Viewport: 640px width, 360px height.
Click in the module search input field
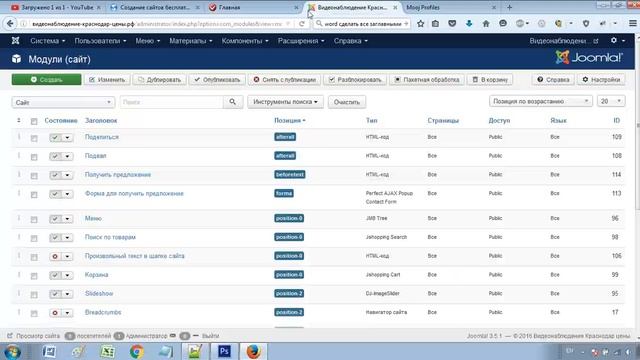[171, 102]
